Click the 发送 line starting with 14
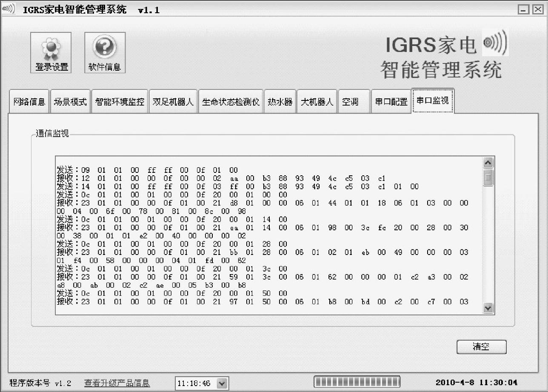This screenshot has width=548, height=392. (x=238, y=186)
